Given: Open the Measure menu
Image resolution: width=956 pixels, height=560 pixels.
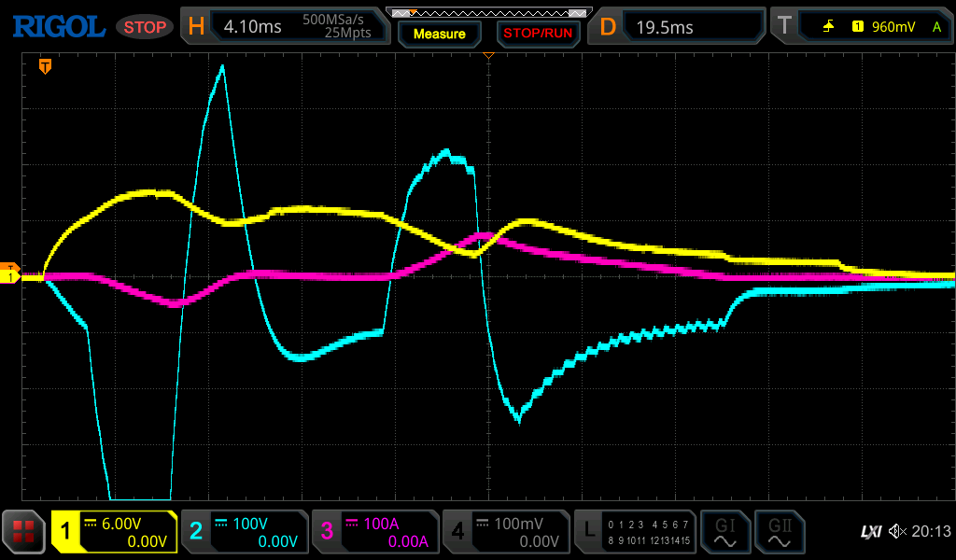Looking at the screenshot, I should (439, 34).
